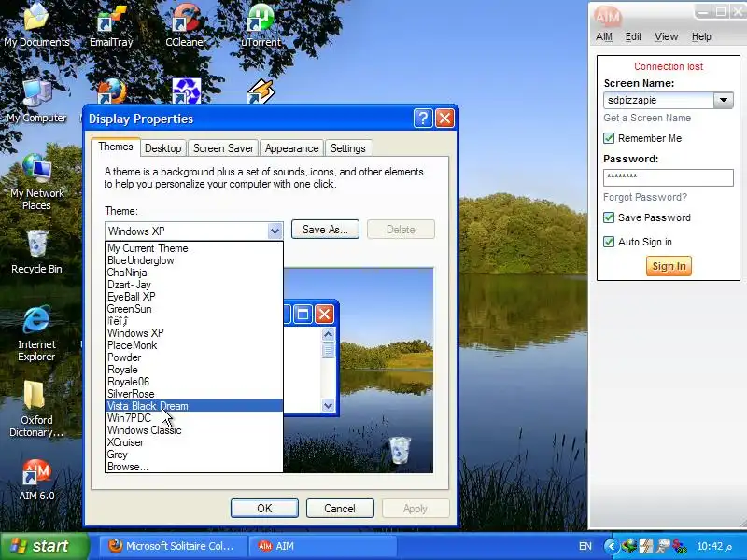747x560 pixels.
Task: Click the preview window scrollbar up arrow
Action: pyautogui.click(x=329, y=335)
